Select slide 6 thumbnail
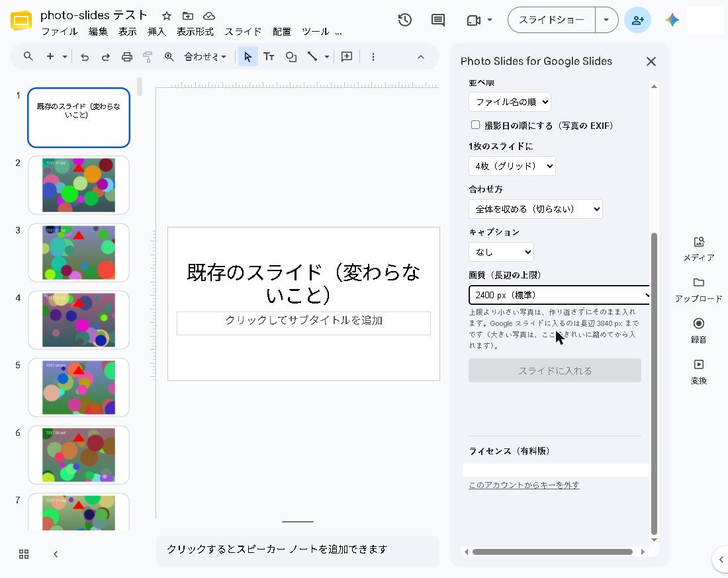 click(x=79, y=454)
